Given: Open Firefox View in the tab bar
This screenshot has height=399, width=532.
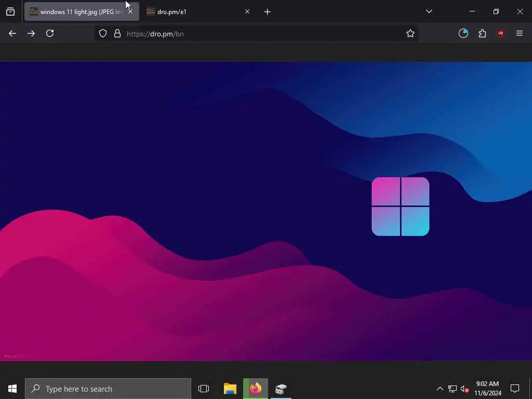Looking at the screenshot, I should [10, 12].
